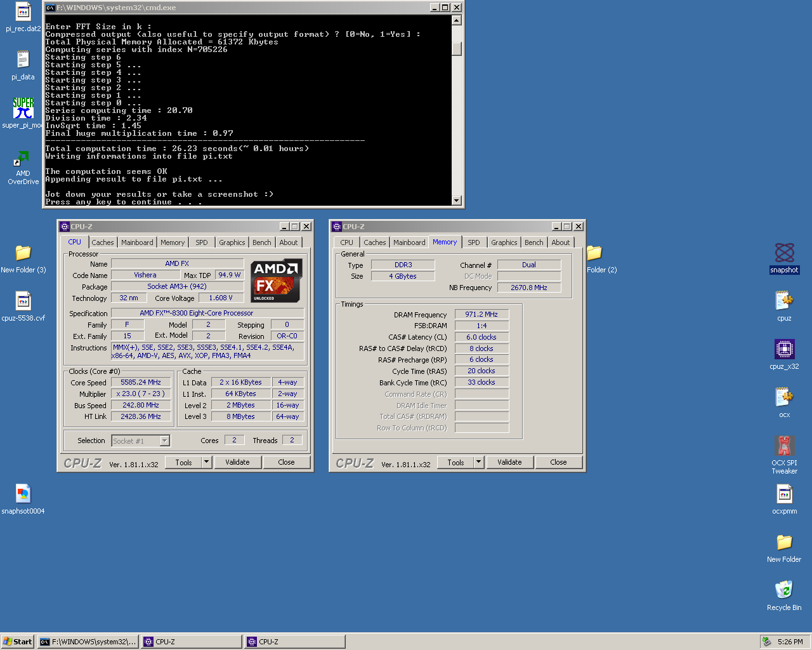Switch to first CPU-Z taskbar button
This screenshot has height=650, width=812.
click(192, 642)
